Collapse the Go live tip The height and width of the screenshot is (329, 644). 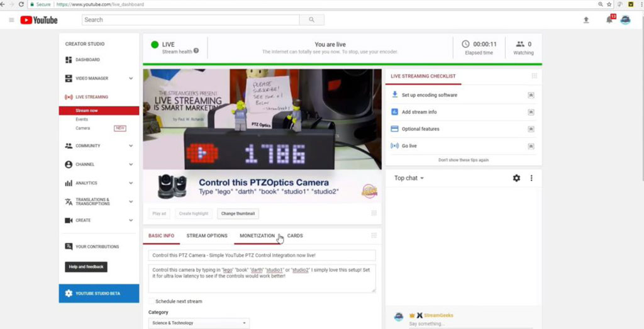pyautogui.click(x=531, y=146)
